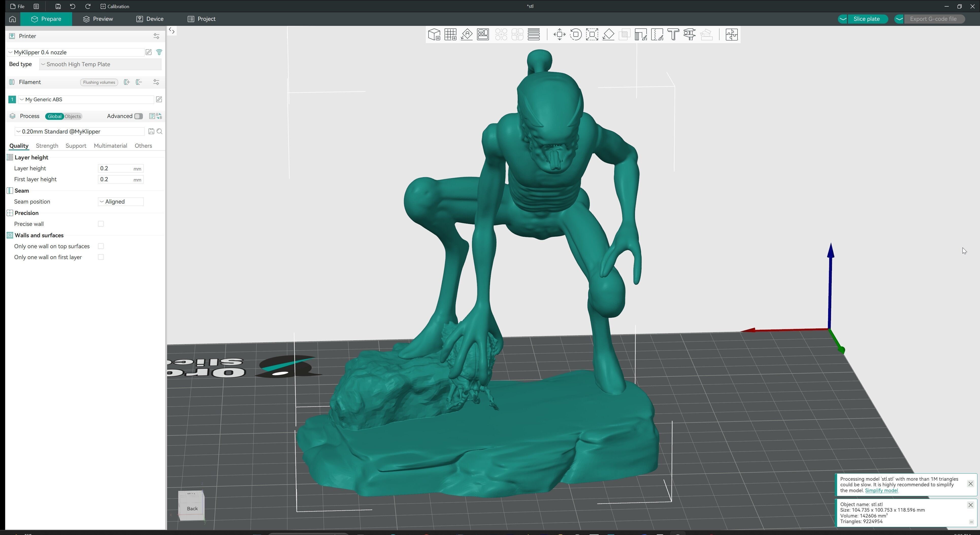Click the printer Wi-Fi connection icon
This screenshot has height=535, width=980.
(159, 53)
